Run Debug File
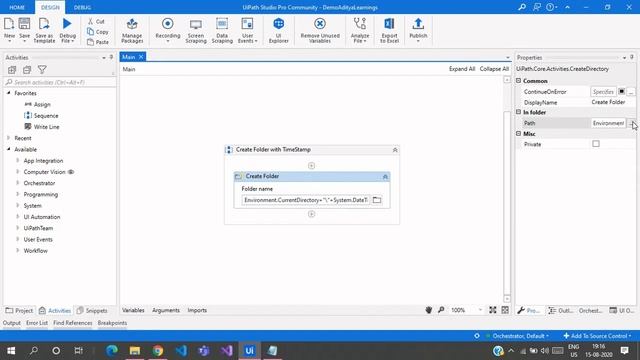Image resolution: width=640 pixels, height=360 pixels. click(x=67, y=29)
